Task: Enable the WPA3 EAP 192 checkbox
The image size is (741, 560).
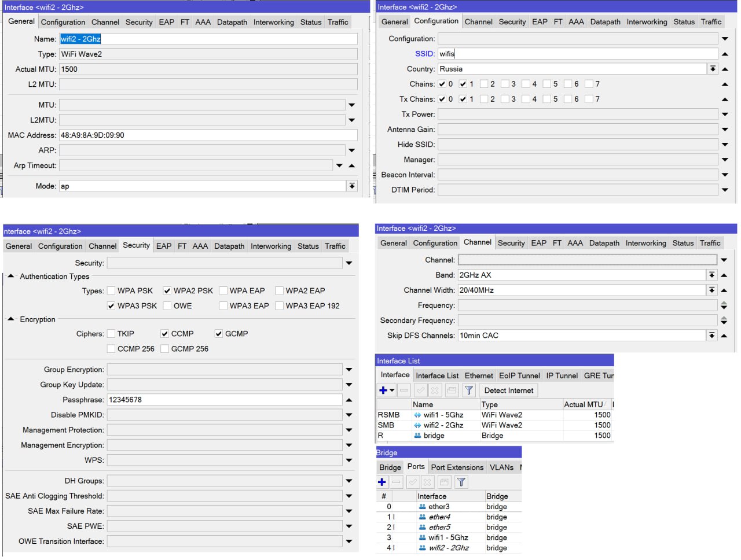Action: (x=279, y=306)
